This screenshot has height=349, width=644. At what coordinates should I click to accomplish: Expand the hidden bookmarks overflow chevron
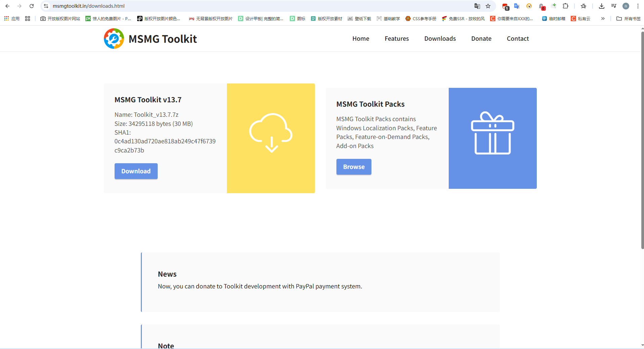(603, 19)
